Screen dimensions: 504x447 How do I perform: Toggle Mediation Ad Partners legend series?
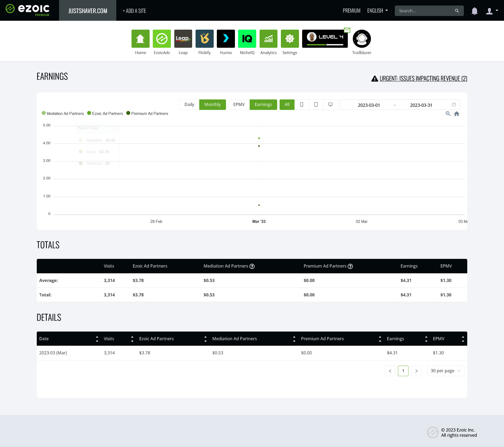coord(63,113)
